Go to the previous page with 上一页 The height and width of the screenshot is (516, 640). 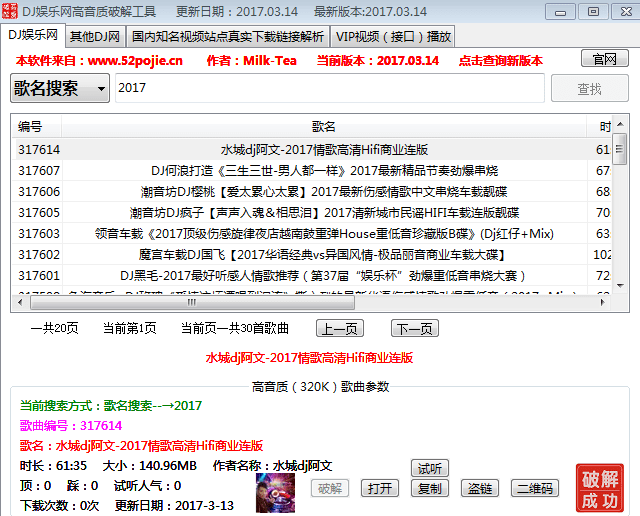[340, 328]
